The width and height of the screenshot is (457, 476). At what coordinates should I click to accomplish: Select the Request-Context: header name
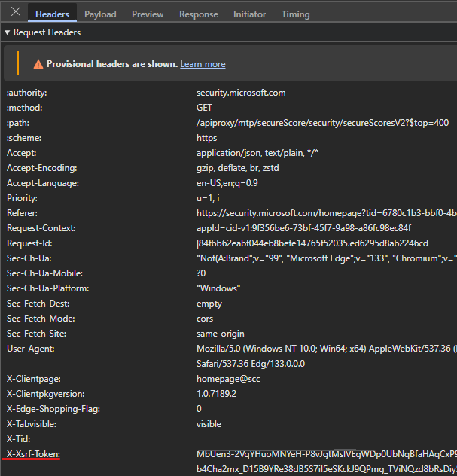pos(41,228)
